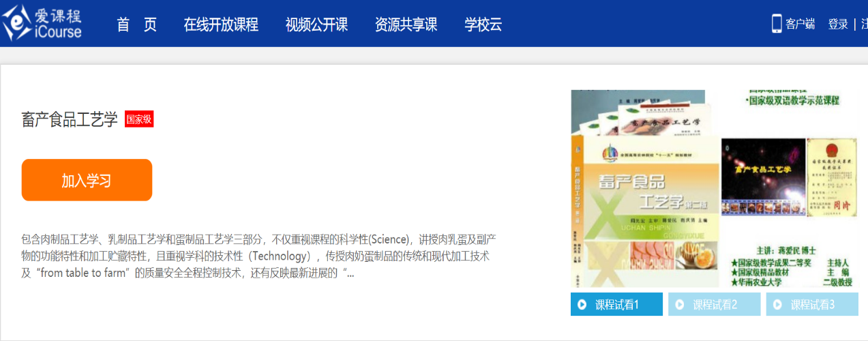Click play icon beside 课程试看1
The width and height of the screenshot is (868, 341).
(x=582, y=305)
